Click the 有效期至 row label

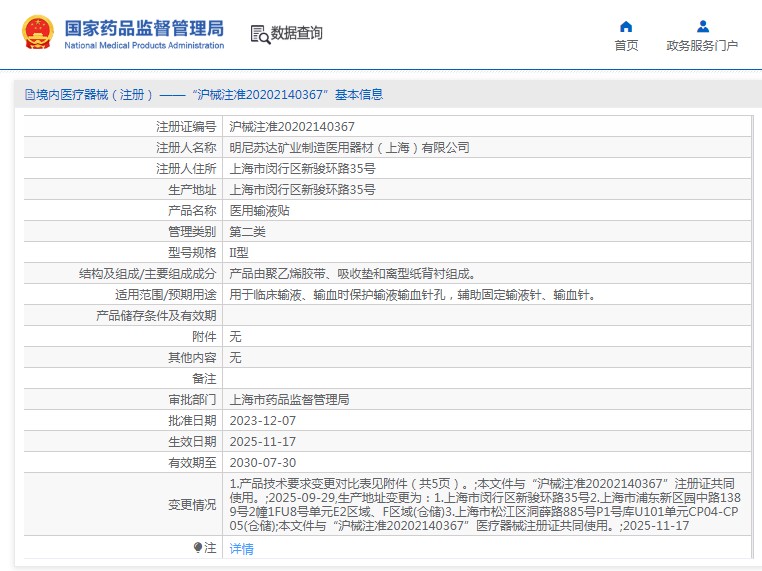tap(192, 462)
